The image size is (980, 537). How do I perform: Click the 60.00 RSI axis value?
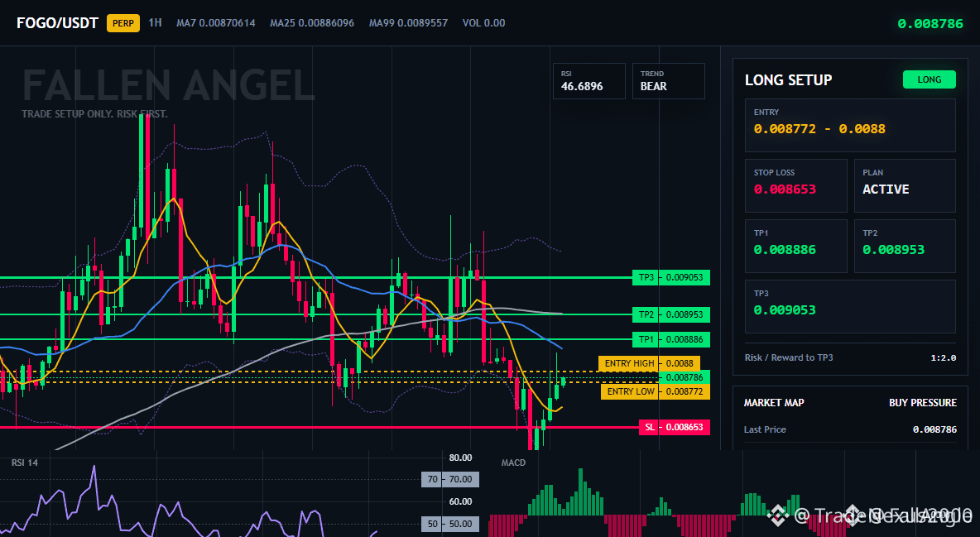[x=461, y=501]
